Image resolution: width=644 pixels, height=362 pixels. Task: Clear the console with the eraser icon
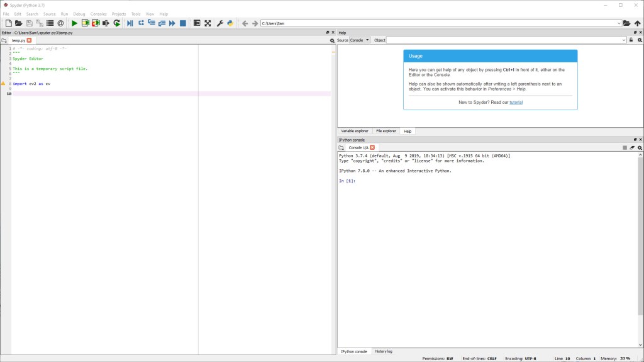pos(632,147)
